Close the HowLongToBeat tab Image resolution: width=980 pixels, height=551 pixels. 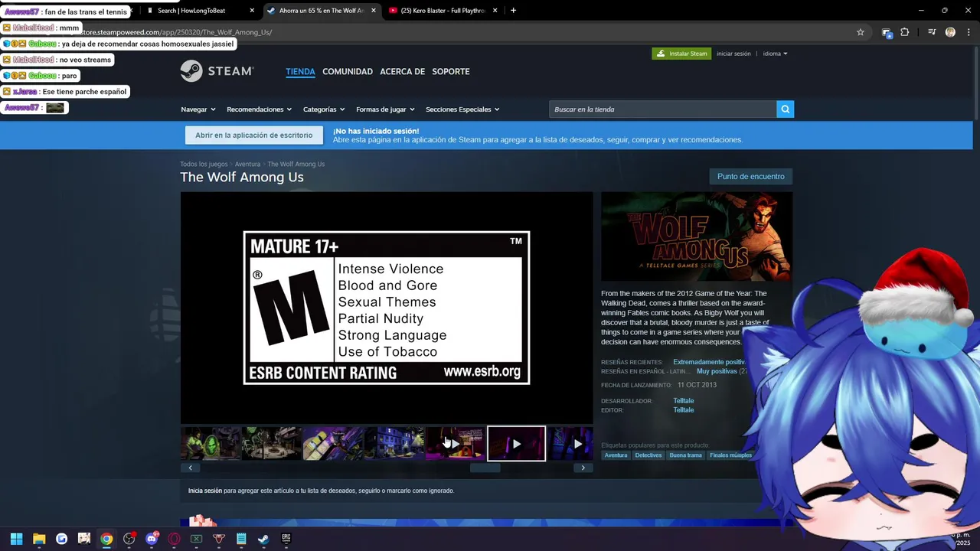tap(253, 11)
